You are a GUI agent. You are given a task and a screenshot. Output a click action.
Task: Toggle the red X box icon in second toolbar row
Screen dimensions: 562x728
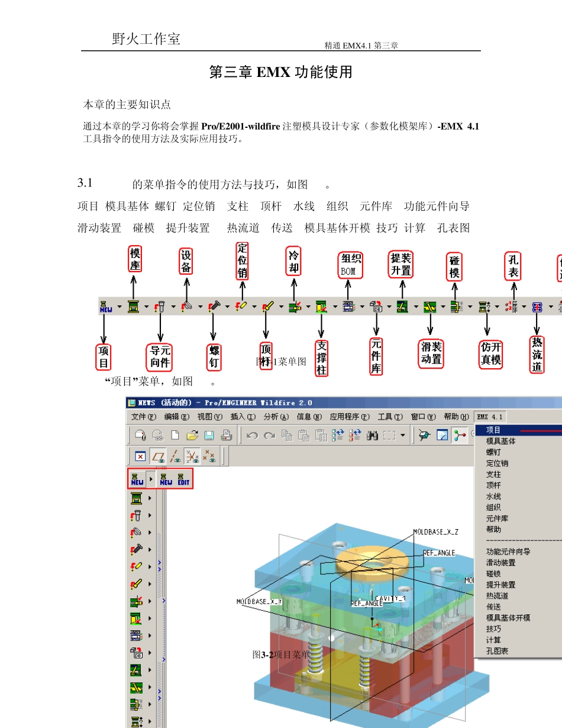pos(140,456)
